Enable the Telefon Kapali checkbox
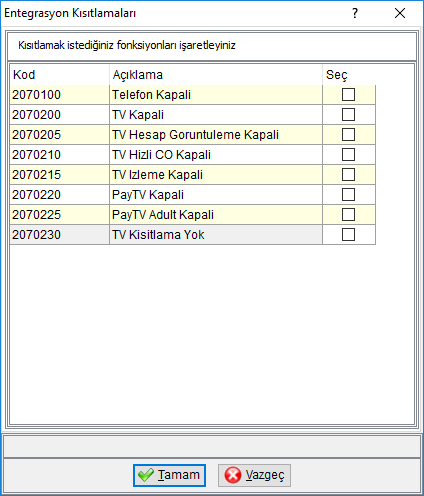 point(348,95)
